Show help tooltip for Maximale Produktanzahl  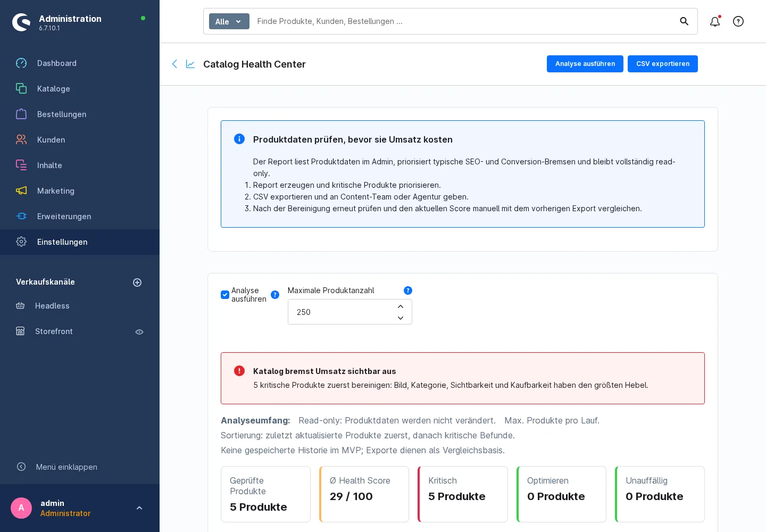(x=408, y=290)
